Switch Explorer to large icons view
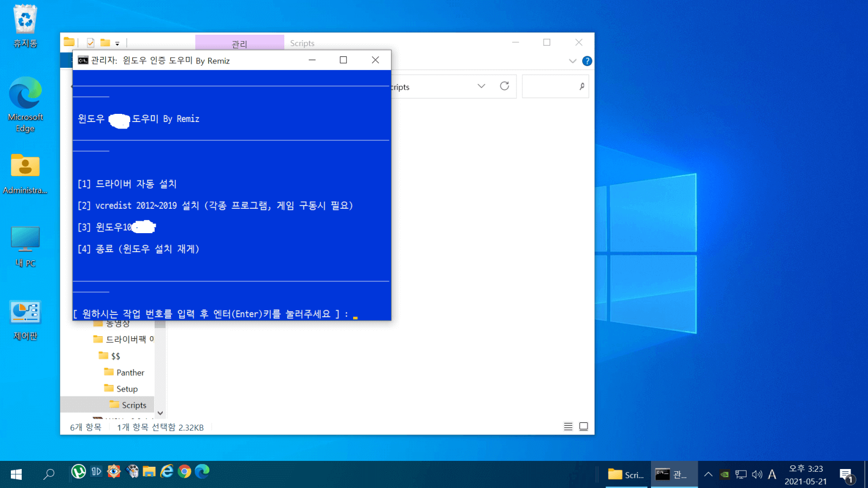This screenshot has width=868, height=488. coord(584,427)
